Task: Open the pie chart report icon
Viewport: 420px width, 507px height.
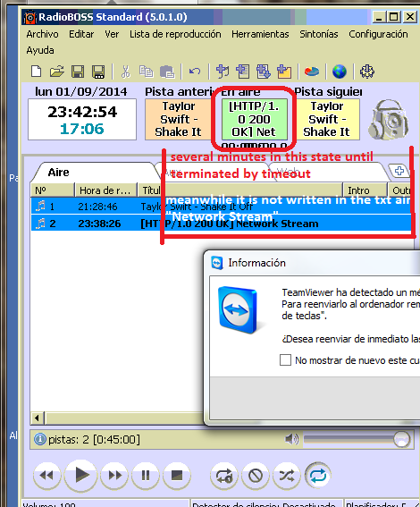Action: (312, 72)
